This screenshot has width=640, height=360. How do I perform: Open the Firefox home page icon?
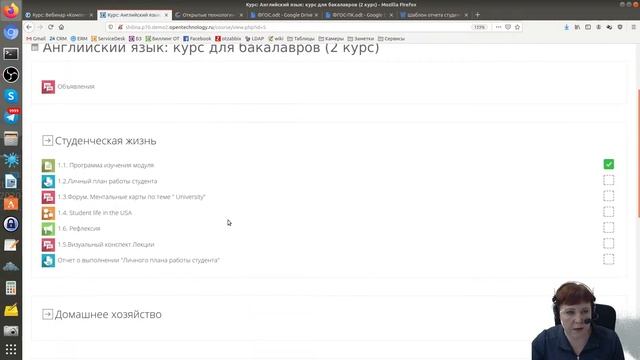61,27
